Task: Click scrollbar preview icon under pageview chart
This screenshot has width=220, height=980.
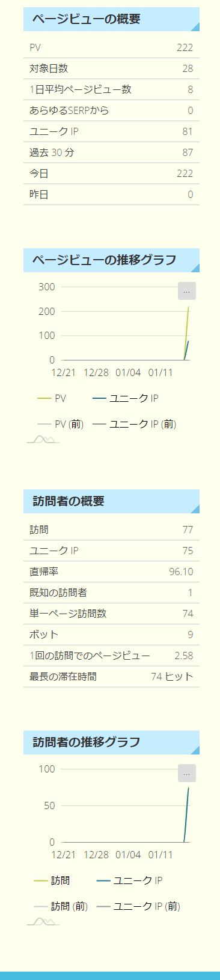Action: tap(43, 440)
